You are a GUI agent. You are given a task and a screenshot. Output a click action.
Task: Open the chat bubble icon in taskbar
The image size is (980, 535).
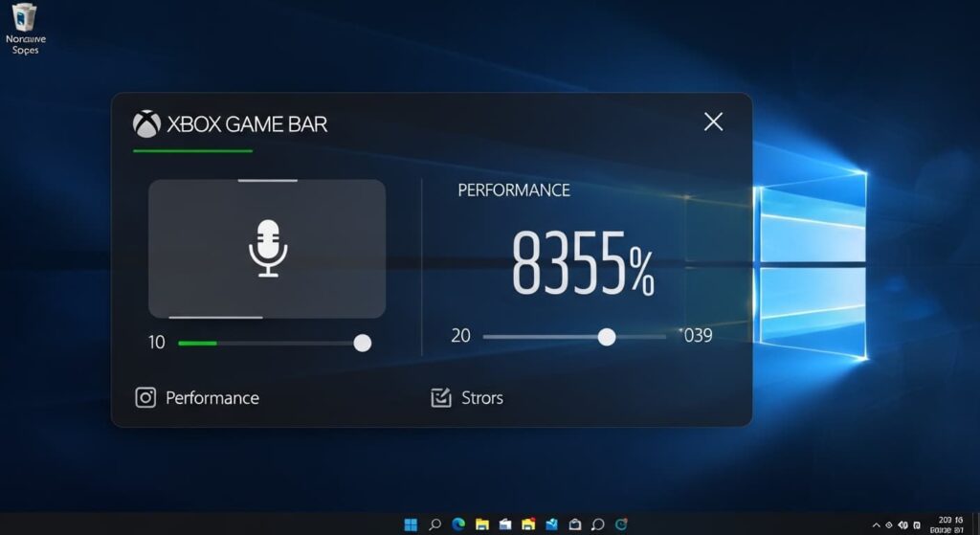pyautogui.click(x=598, y=524)
